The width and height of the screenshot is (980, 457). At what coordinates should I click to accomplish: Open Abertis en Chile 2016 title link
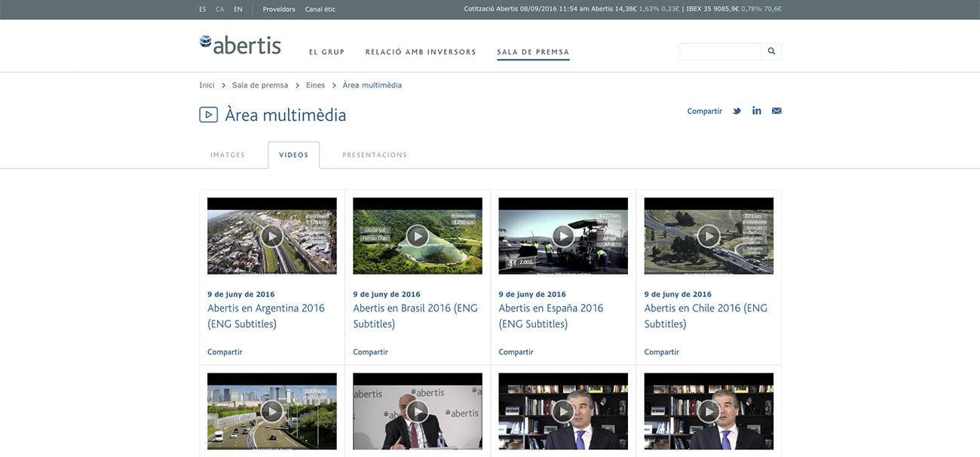click(x=706, y=316)
